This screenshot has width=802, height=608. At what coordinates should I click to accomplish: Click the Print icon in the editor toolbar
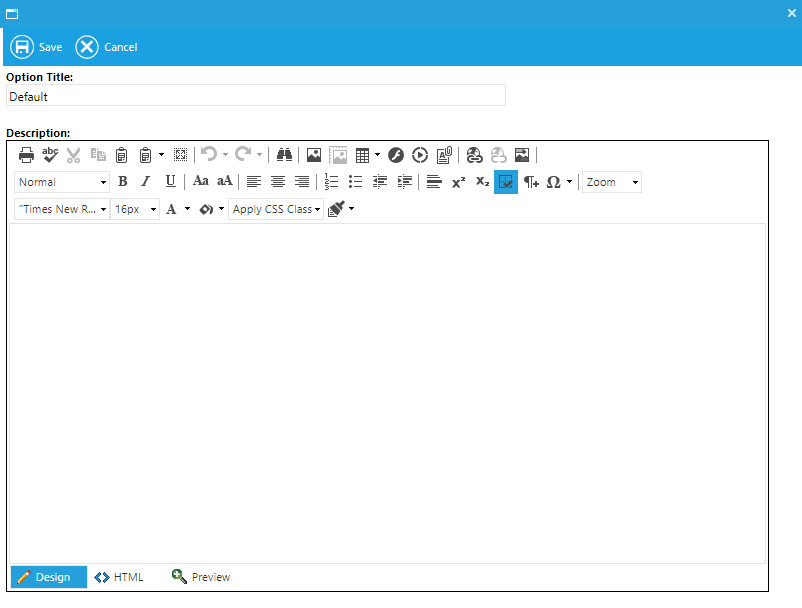[x=26, y=155]
